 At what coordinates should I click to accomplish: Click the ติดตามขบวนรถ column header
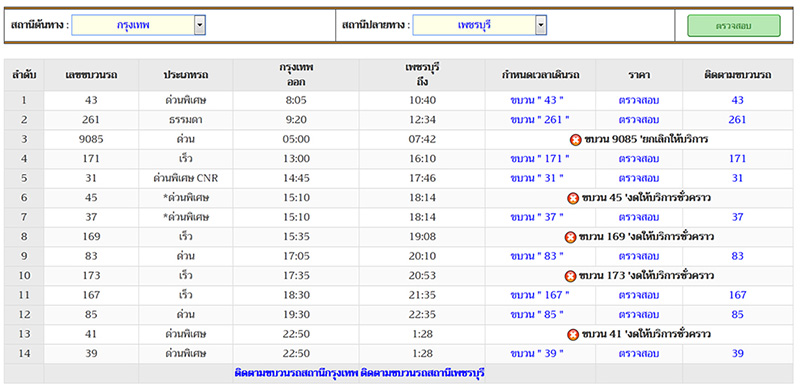[x=738, y=75]
